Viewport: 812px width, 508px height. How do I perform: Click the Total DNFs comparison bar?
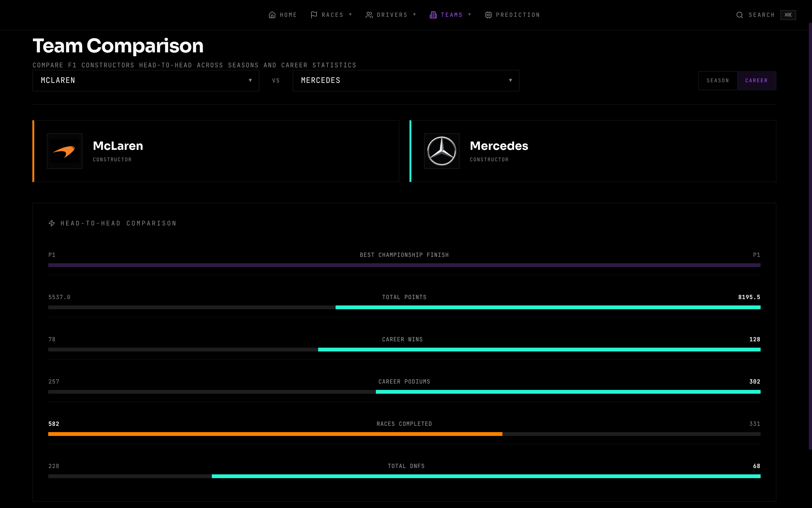click(x=404, y=477)
